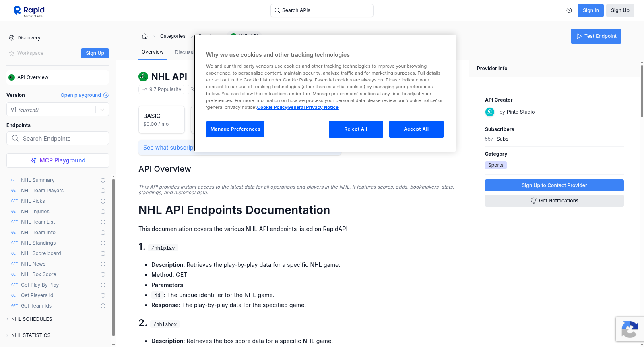Click info icon beside NHL News
The image size is (644, 347).
coord(103,264)
